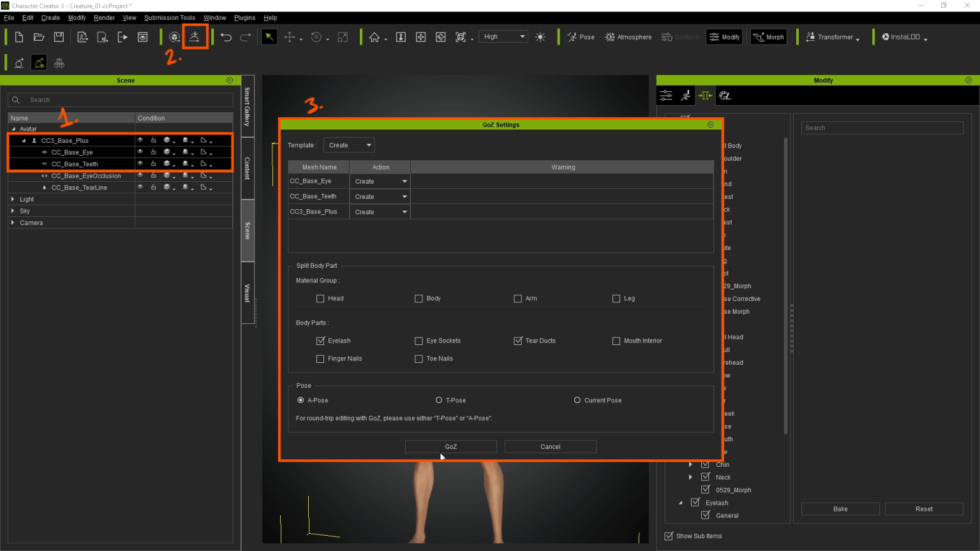This screenshot has width=980, height=551.
Task: Open the High quality dropdown
Action: 504,37
